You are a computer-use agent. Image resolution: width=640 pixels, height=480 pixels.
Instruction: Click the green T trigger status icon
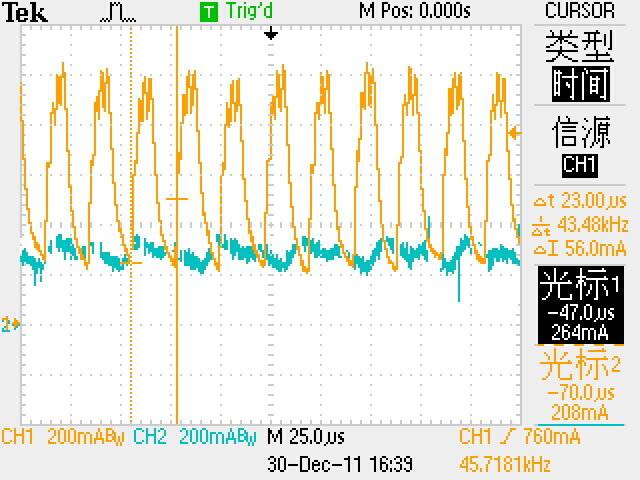click(x=208, y=12)
